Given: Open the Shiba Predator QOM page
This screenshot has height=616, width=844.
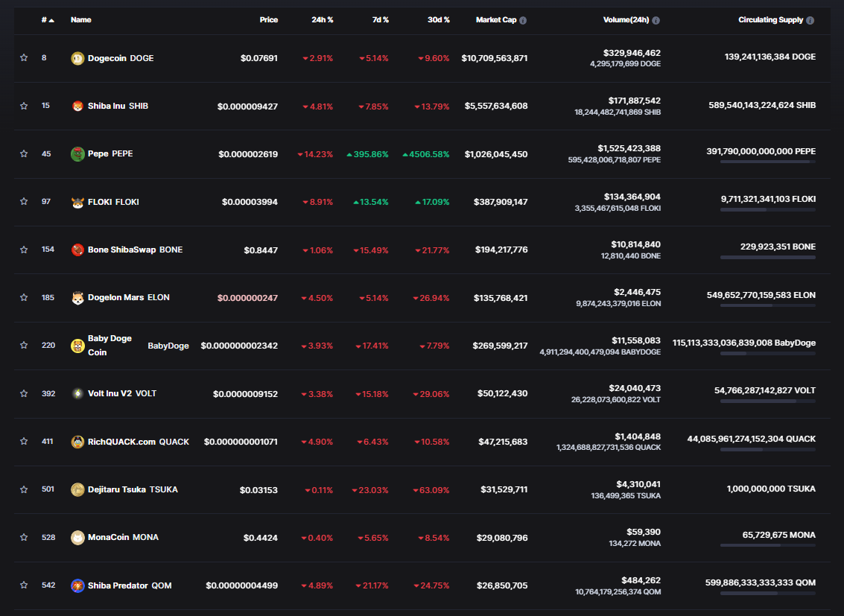Looking at the screenshot, I should point(130,585).
